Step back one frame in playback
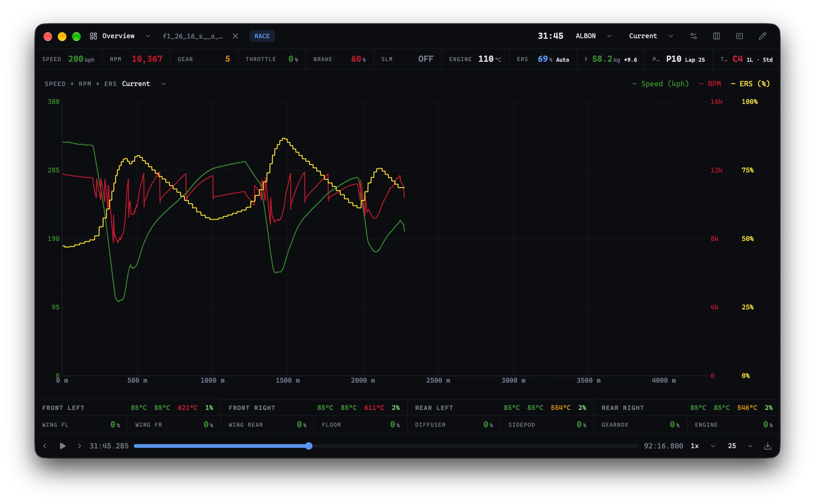This screenshot has width=815, height=504. [45, 446]
